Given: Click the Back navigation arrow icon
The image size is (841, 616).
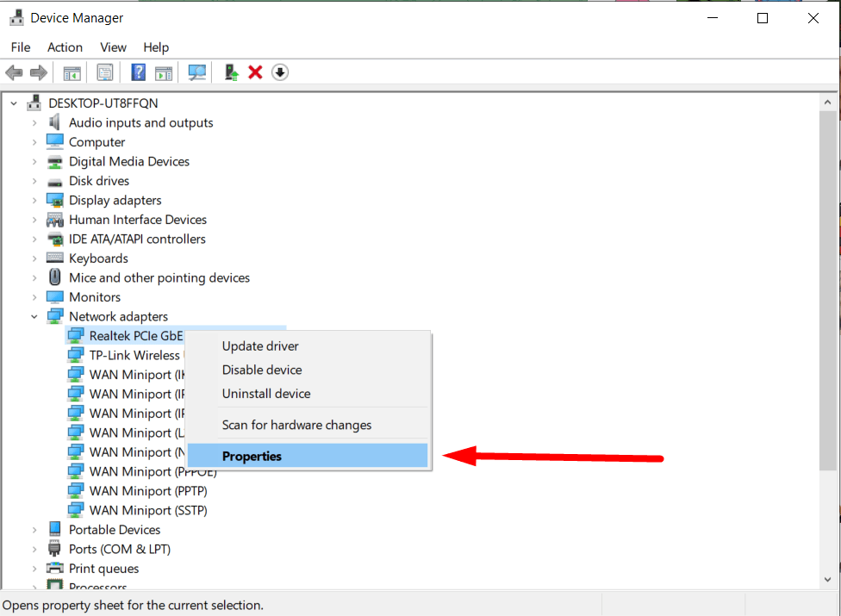Looking at the screenshot, I should 14,72.
